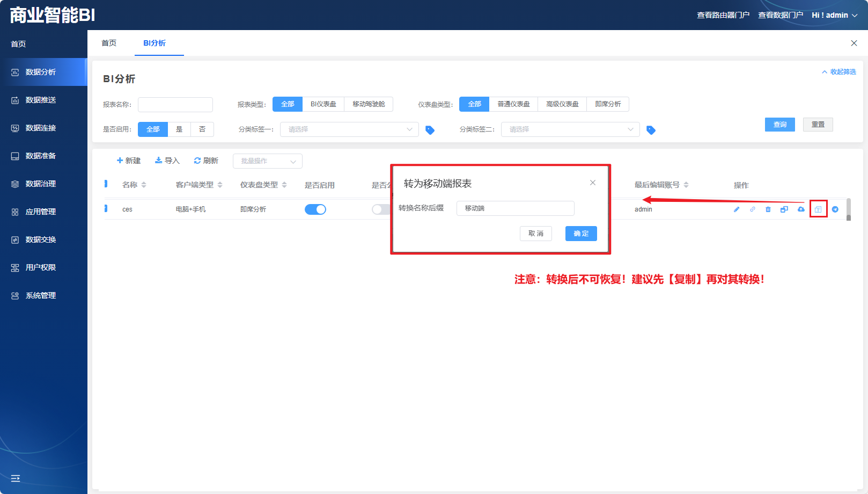
Task: Copy the ces report with the duplicate icon
Action: tap(784, 209)
